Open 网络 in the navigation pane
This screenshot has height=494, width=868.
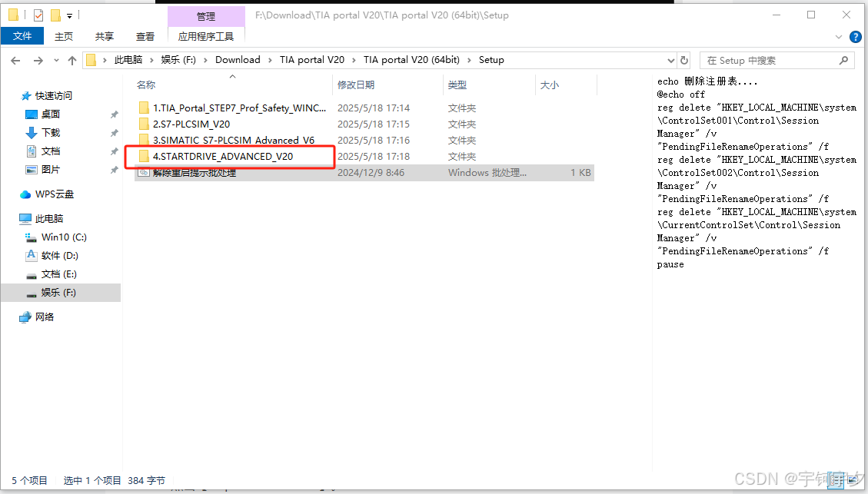pyautogui.click(x=45, y=317)
